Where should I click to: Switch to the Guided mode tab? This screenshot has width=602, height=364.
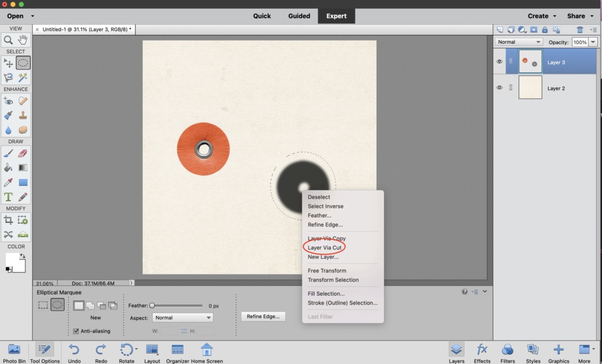(299, 16)
